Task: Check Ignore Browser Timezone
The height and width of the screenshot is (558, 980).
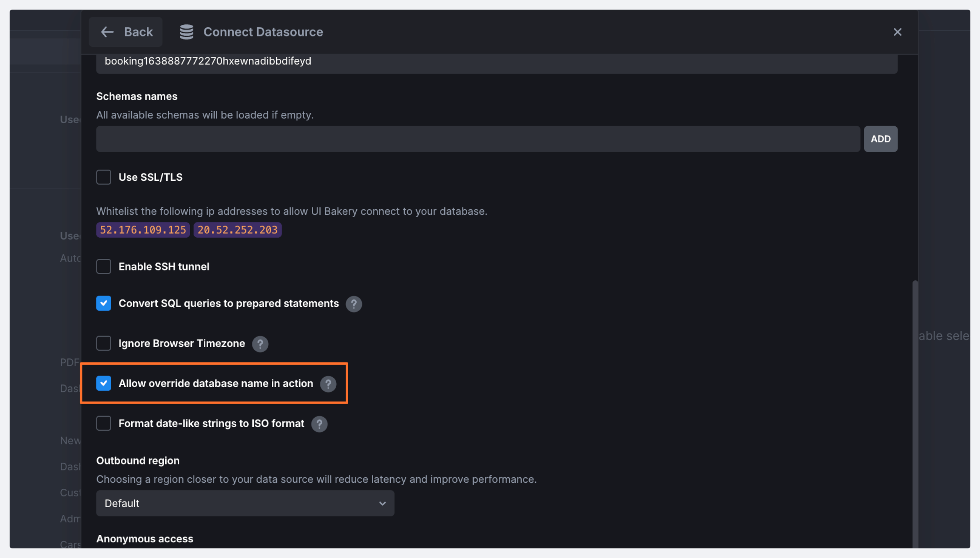Action: click(x=104, y=343)
